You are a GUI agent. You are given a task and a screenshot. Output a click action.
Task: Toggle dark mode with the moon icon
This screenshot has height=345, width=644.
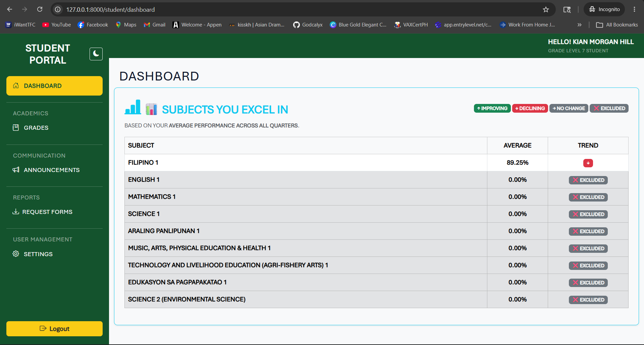pyautogui.click(x=96, y=54)
